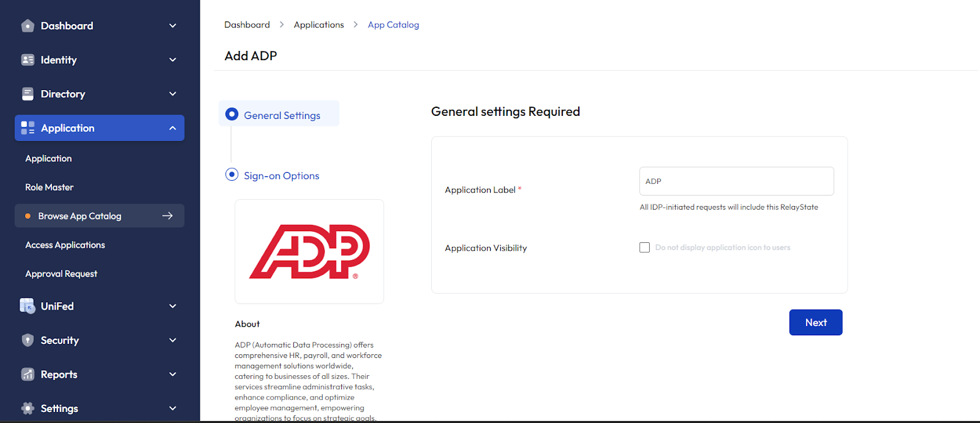The height and width of the screenshot is (423, 980).
Task: Collapse the Application menu chevron
Action: [x=173, y=128]
